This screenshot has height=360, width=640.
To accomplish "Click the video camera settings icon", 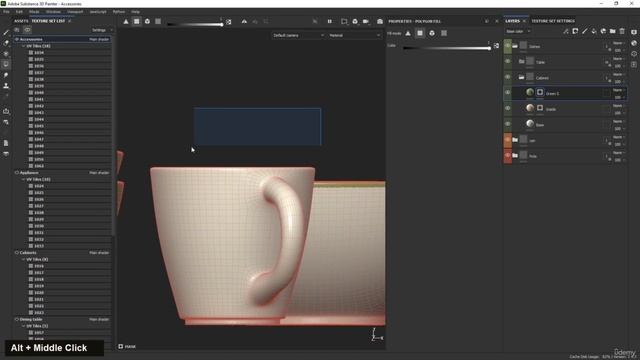I will [x=366, y=21].
